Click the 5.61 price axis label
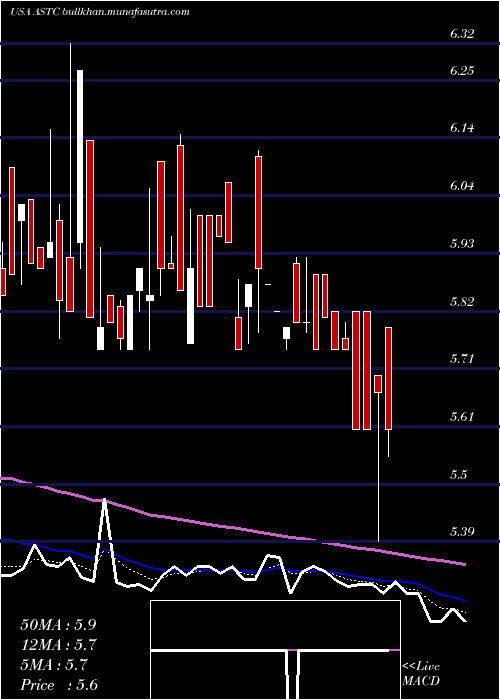 (x=462, y=417)
